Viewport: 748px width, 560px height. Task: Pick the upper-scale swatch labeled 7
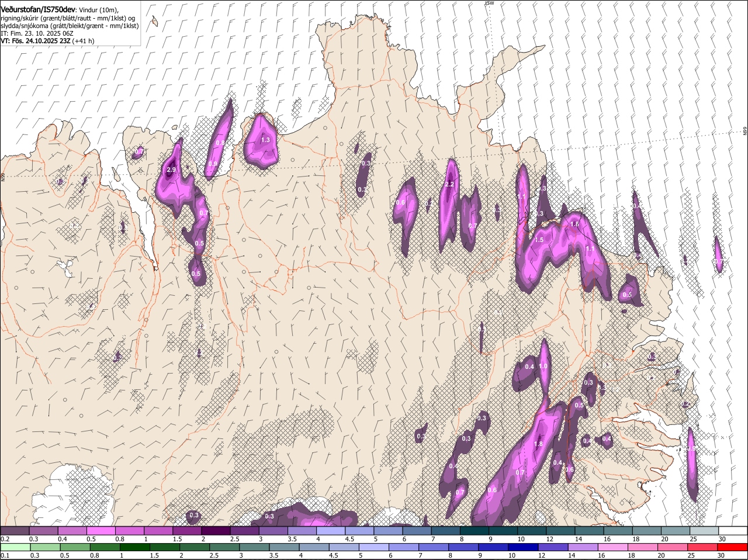click(446, 531)
